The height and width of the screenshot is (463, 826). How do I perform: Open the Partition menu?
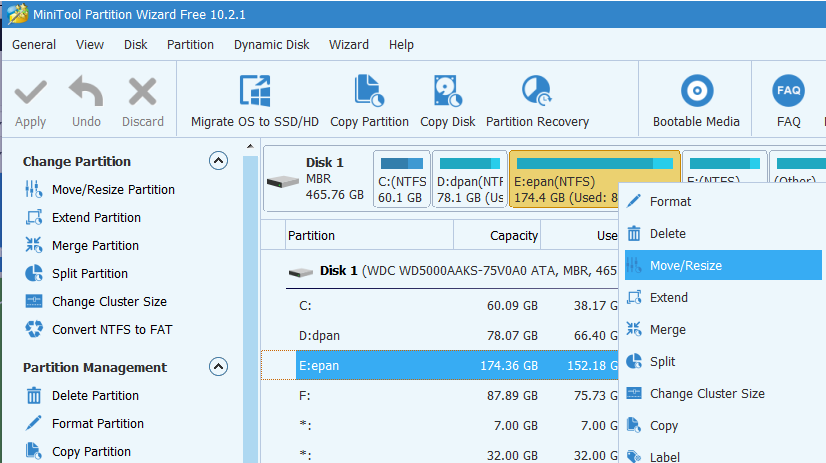pos(190,45)
